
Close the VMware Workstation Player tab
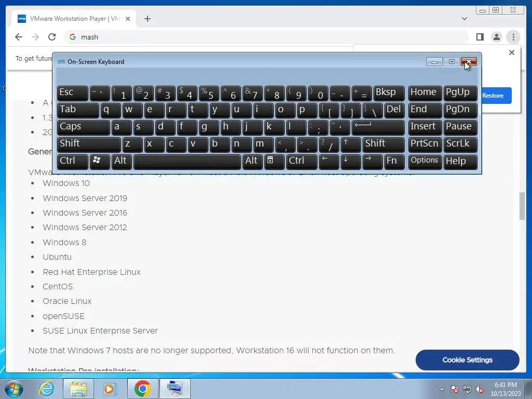click(x=128, y=19)
